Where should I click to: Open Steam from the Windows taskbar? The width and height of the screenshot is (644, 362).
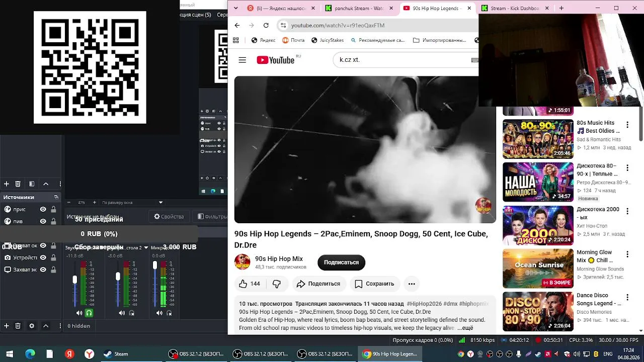pyautogui.click(x=116, y=354)
